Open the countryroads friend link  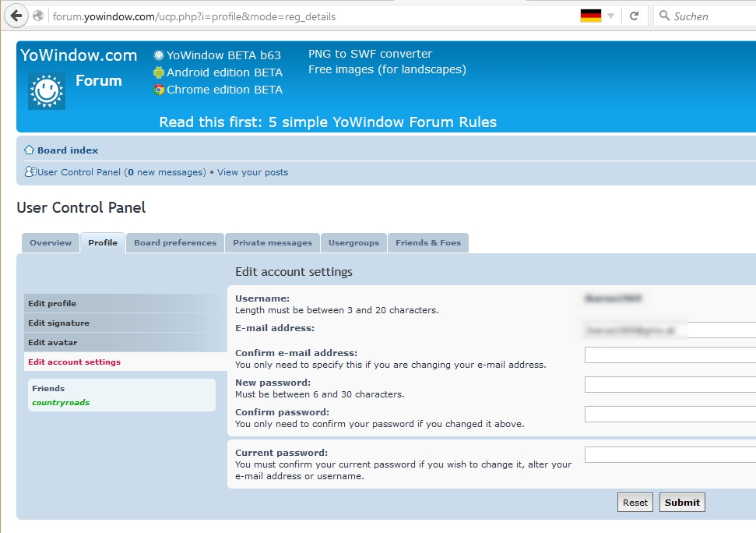coord(61,403)
